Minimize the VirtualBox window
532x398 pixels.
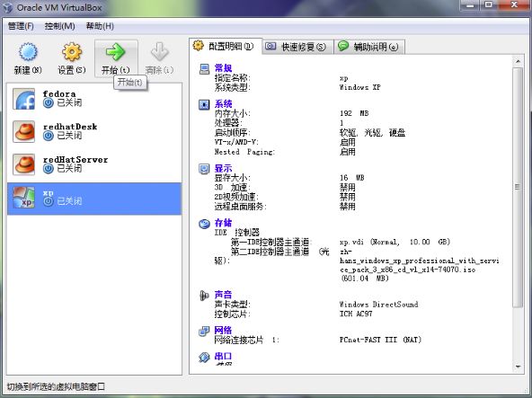[470, 4]
